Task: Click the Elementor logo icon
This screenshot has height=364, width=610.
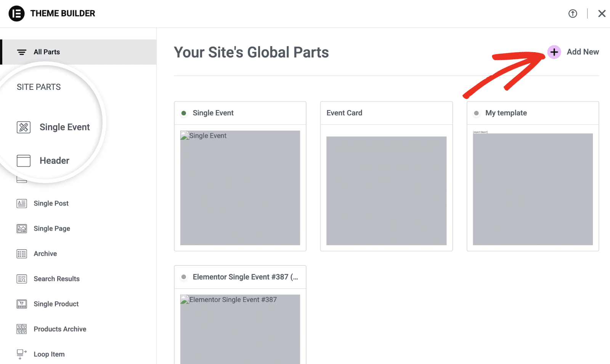Action: tap(16, 14)
